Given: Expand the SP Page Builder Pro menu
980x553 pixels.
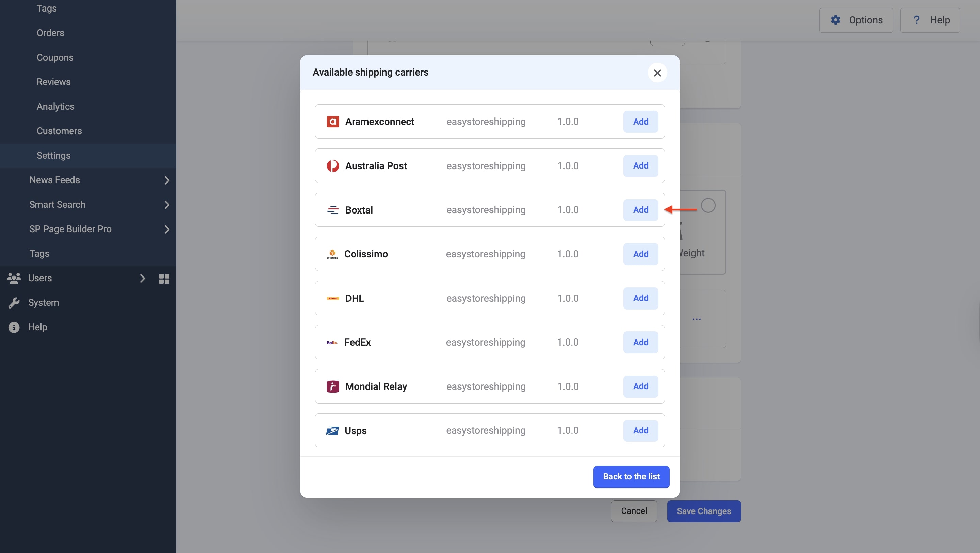Looking at the screenshot, I should 167,229.
